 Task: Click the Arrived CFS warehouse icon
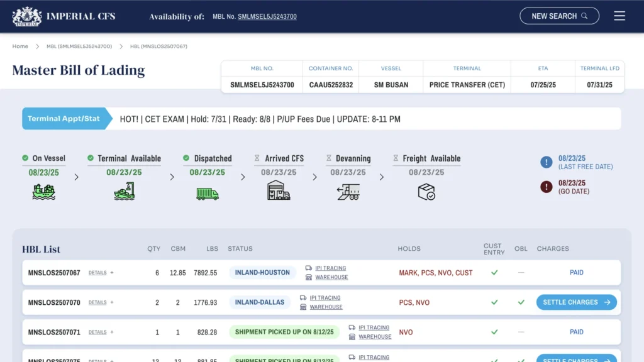(x=279, y=190)
